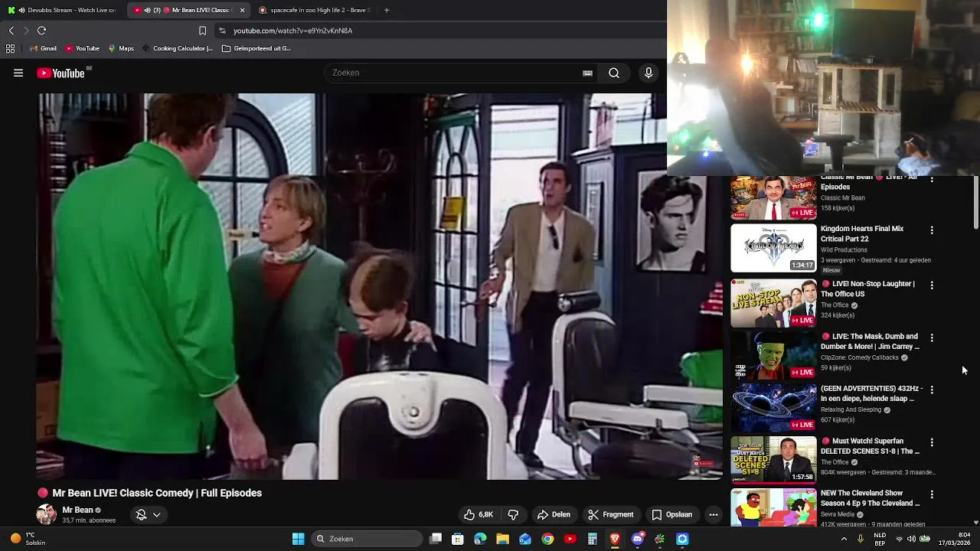Open options for Kingdom Hearts Final Mix video
Viewport: 980px width, 551px height.
point(932,230)
